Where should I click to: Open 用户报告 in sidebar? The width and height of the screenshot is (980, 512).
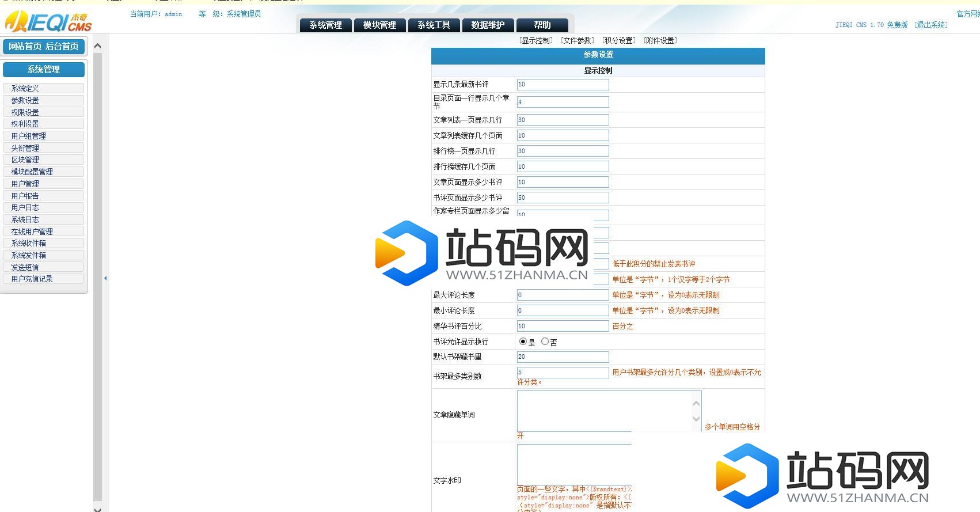tap(44, 196)
